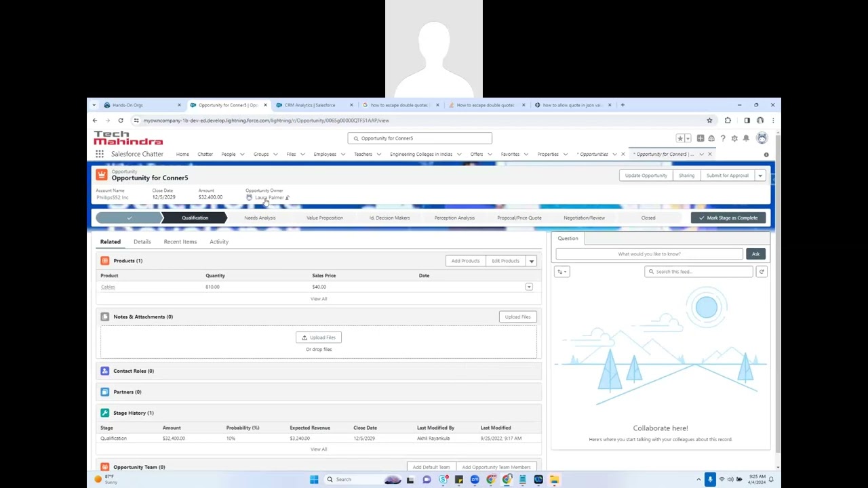Viewport: 868px width, 488px height.
Task: Click the global search box
Action: (420, 138)
